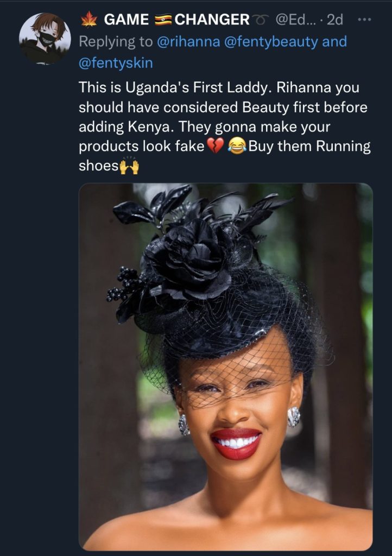Viewport: 392px width, 556px height.
Task: Open the @rihanna mention link
Action: tap(188, 42)
